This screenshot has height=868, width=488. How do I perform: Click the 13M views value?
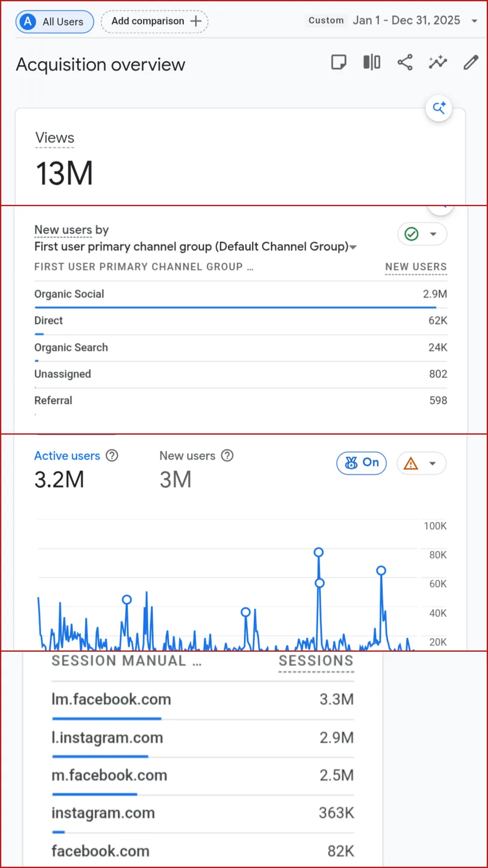65,173
